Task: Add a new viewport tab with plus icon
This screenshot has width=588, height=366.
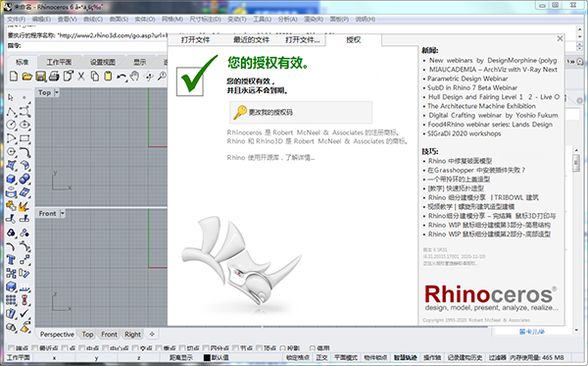Action: 152,334
